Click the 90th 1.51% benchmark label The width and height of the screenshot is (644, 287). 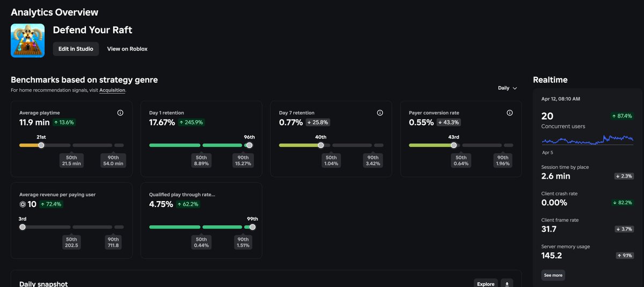(x=243, y=242)
